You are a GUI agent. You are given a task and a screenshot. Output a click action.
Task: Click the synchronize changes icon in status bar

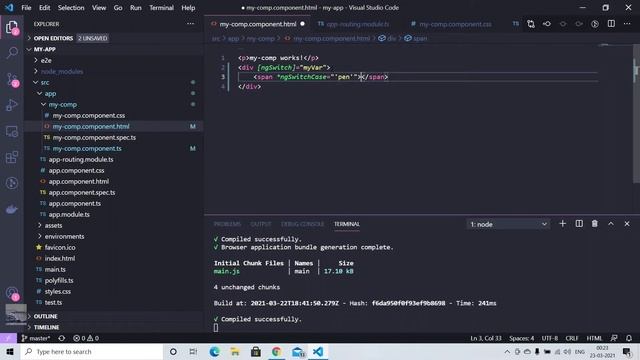pos(62,338)
